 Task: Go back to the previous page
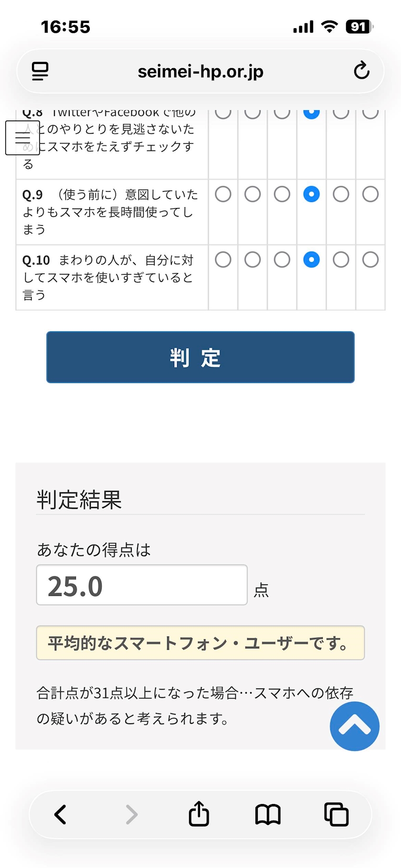[x=61, y=815]
